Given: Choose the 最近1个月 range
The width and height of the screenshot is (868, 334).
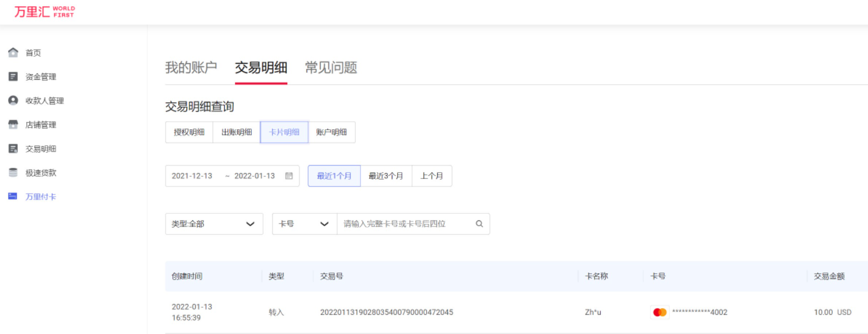Looking at the screenshot, I should [x=334, y=176].
